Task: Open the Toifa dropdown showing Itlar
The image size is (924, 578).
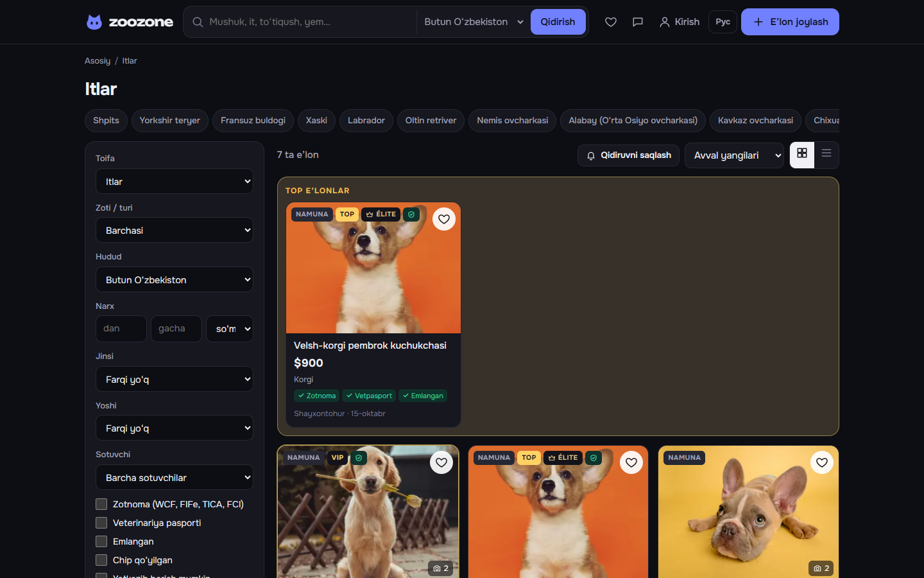Action: pyautogui.click(x=175, y=181)
